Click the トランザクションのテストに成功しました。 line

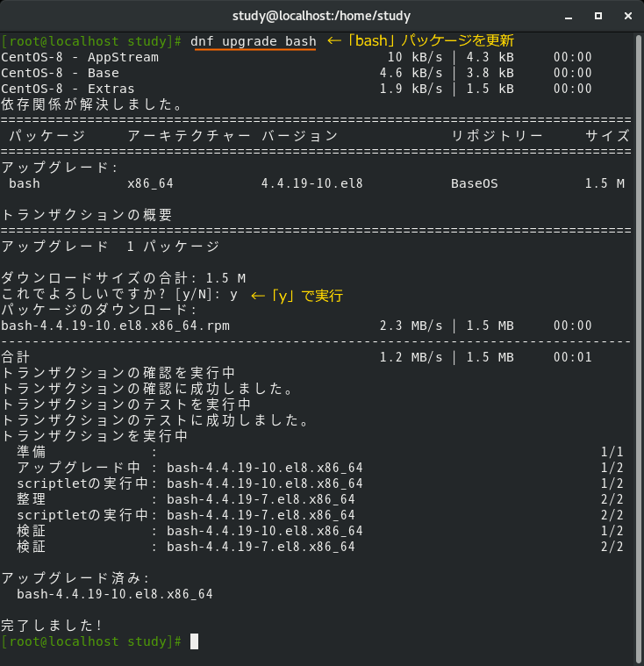pos(155,420)
